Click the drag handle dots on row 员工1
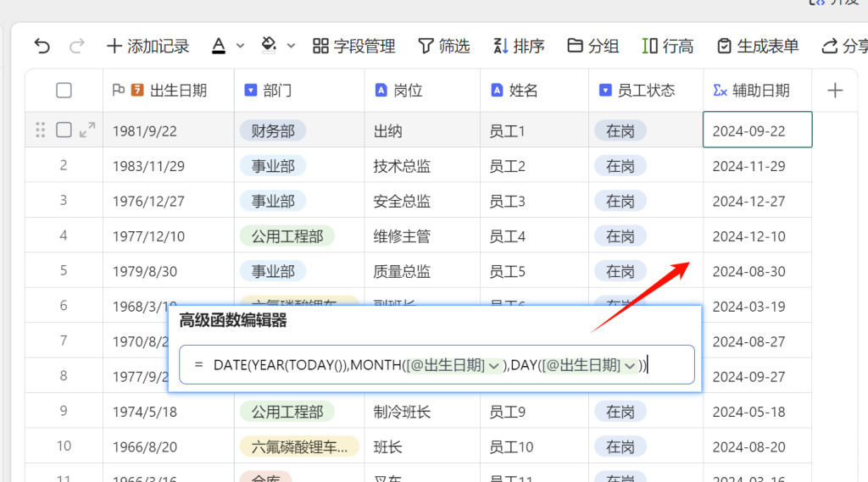 pyautogui.click(x=41, y=130)
